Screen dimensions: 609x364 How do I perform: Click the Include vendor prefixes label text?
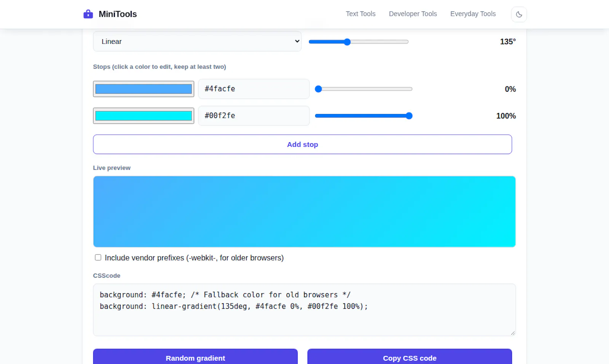[x=194, y=258]
